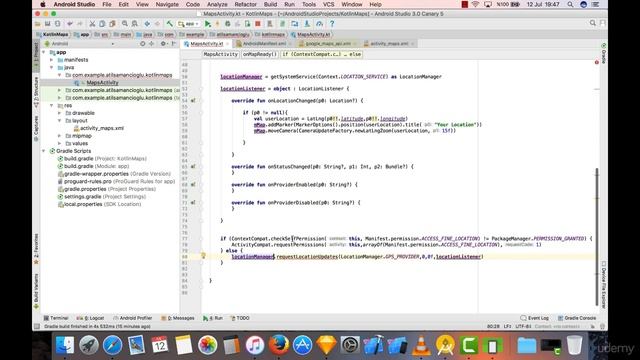This screenshot has width=640, height=360.
Task: Click the Debug app bug icon
Action: 228,24
